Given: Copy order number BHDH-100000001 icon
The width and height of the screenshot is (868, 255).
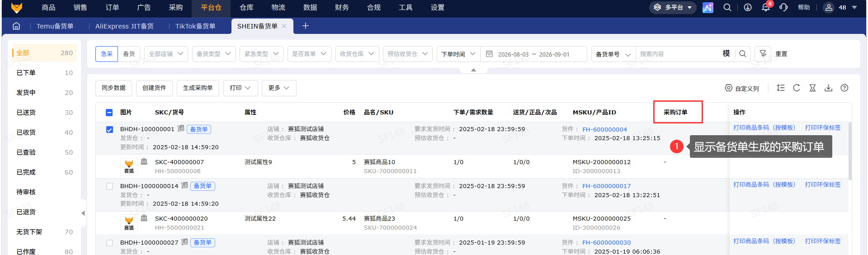Looking at the screenshot, I should (181, 128).
